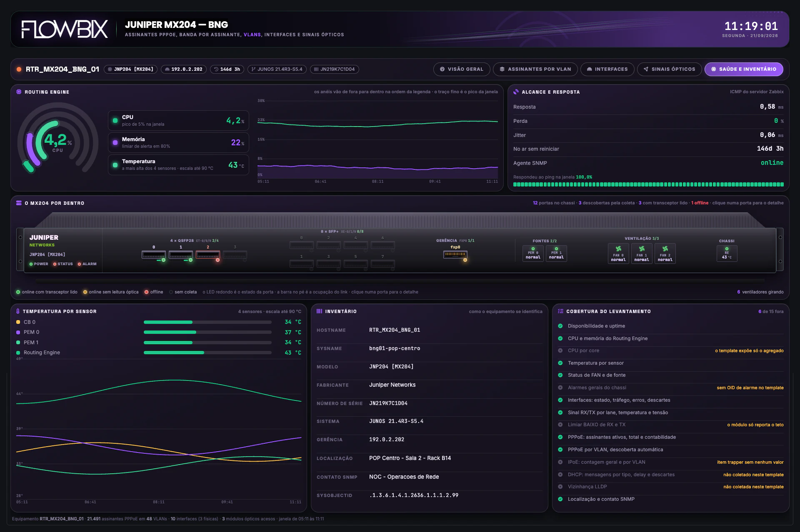The width and height of the screenshot is (800, 532).
Task: Click the location value POP Centro - Sala 2 - Rack B14
Action: 410,458
